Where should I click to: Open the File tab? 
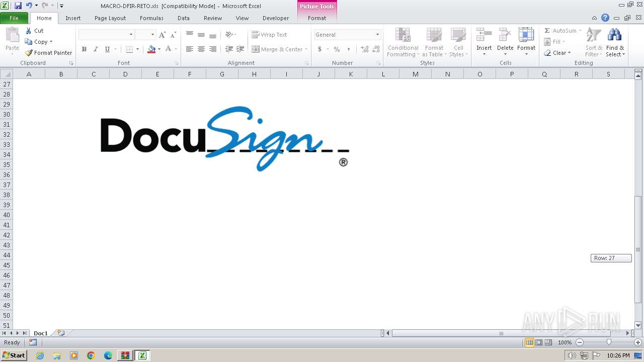tap(14, 18)
